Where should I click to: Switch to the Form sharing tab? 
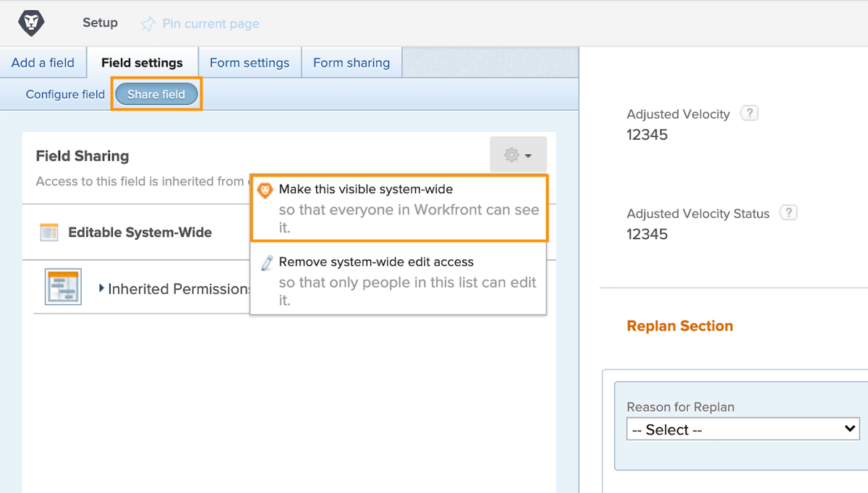tap(352, 62)
